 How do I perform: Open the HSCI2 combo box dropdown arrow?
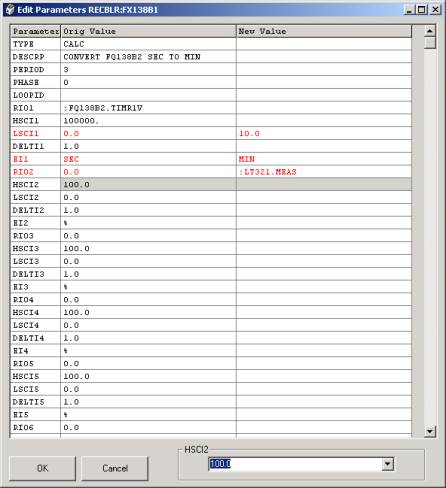pyautogui.click(x=388, y=464)
